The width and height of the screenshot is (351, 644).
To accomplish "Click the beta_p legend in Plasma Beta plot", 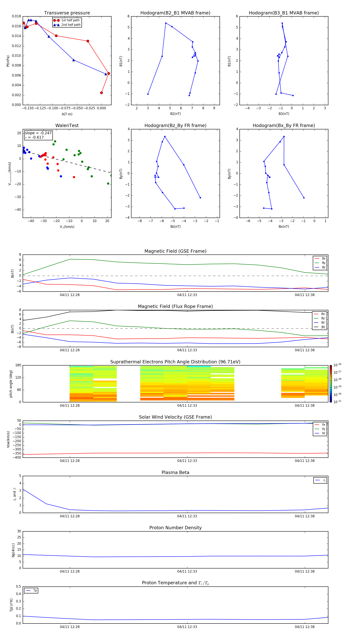I will [320, 480].
